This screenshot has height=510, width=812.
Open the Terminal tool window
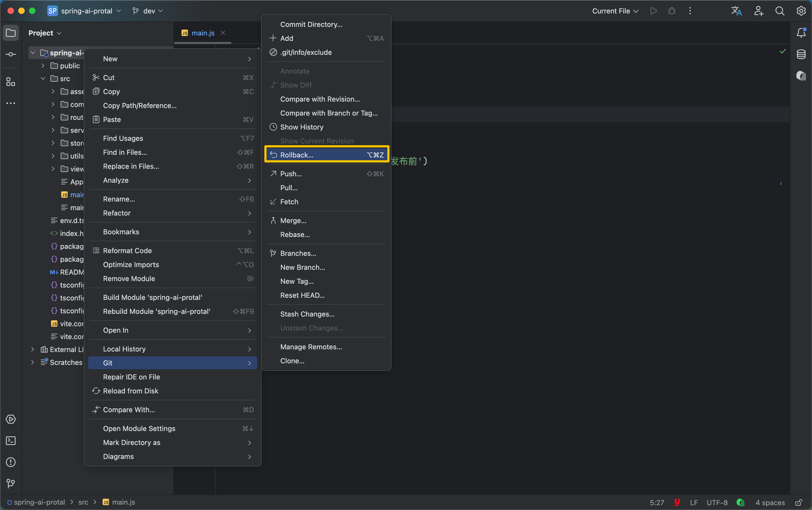coord(11,440)
